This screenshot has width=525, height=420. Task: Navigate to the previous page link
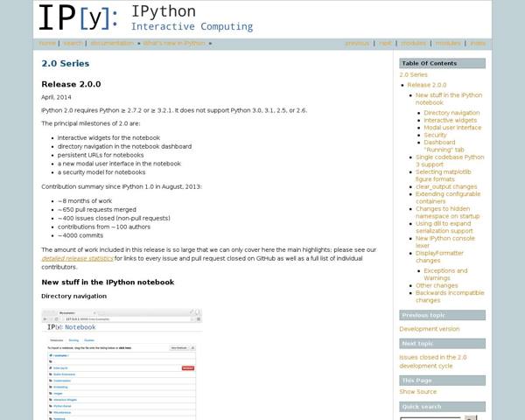pyautogui.click(x=357, y=43)
